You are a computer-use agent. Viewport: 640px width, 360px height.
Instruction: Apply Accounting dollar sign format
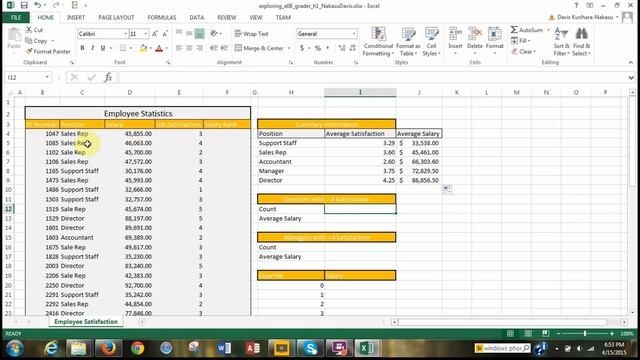[x=302, y=48]
